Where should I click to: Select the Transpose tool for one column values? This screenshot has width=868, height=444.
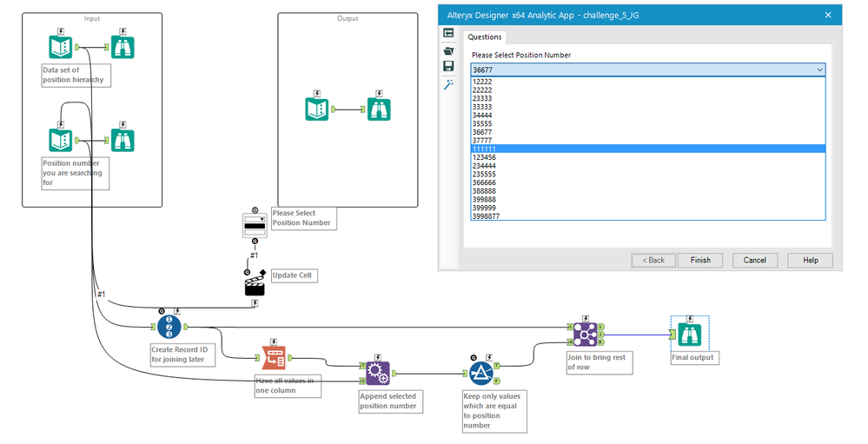click(274, 358)
